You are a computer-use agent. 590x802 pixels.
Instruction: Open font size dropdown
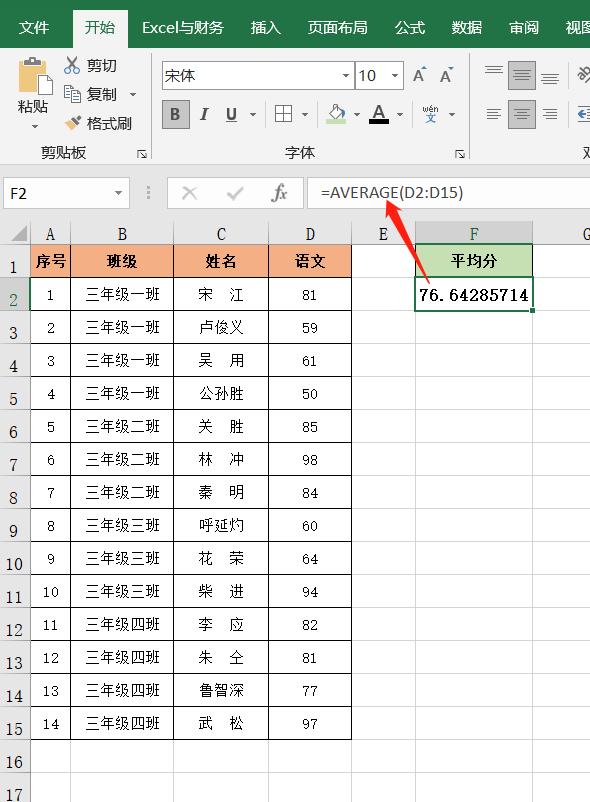395,76
